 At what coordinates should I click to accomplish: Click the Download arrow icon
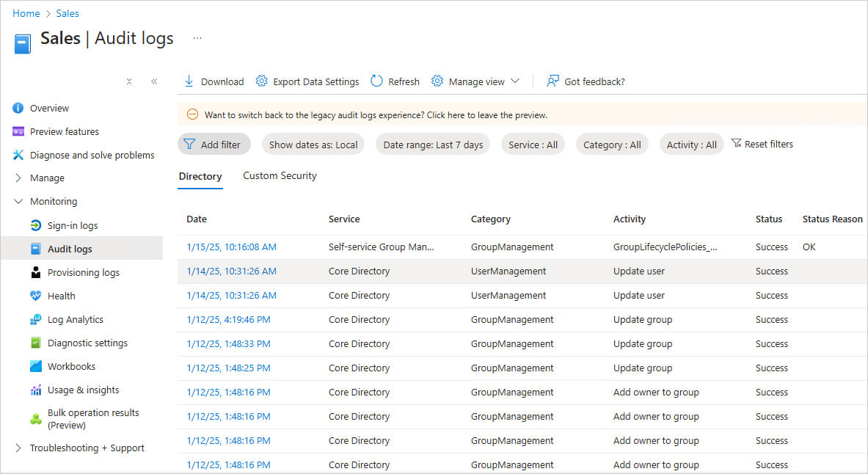(x=189, y=81)
